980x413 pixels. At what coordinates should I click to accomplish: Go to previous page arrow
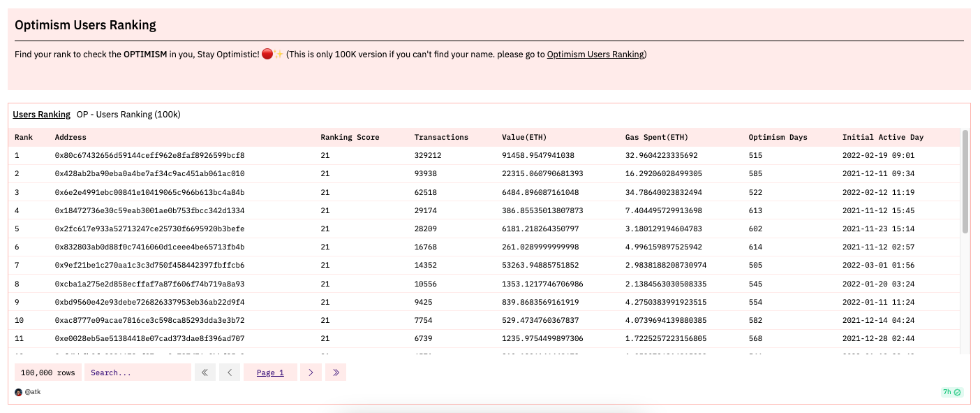click(230, 372)
